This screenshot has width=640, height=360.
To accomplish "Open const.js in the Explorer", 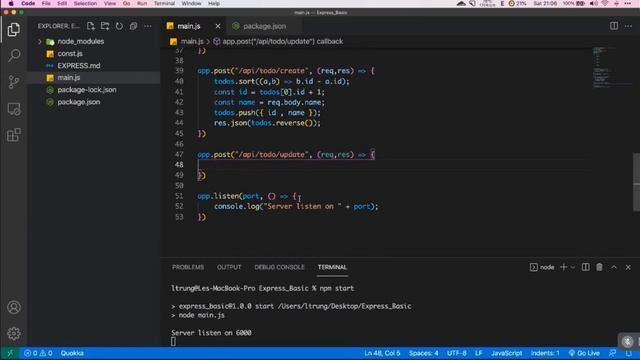I will point(70,53).
